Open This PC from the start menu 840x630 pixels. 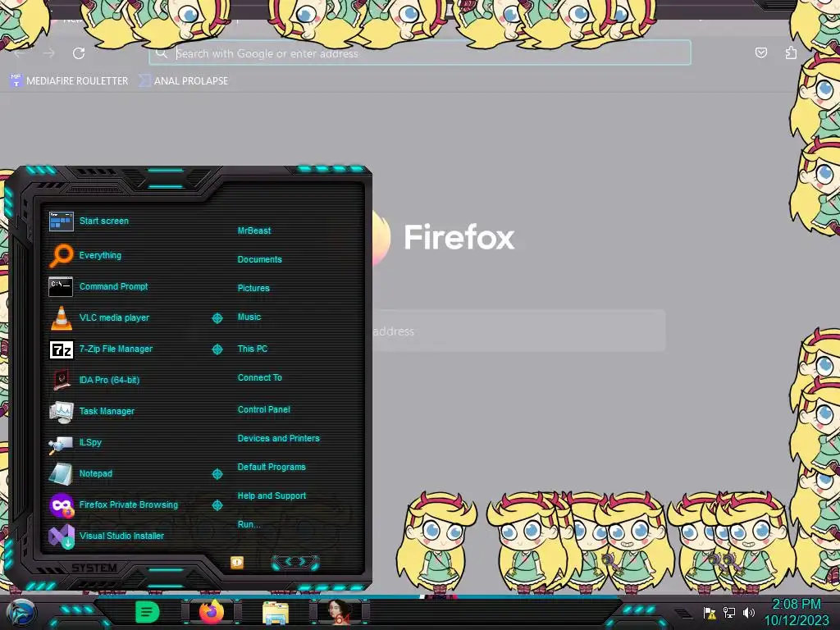(x=253, y=349)
